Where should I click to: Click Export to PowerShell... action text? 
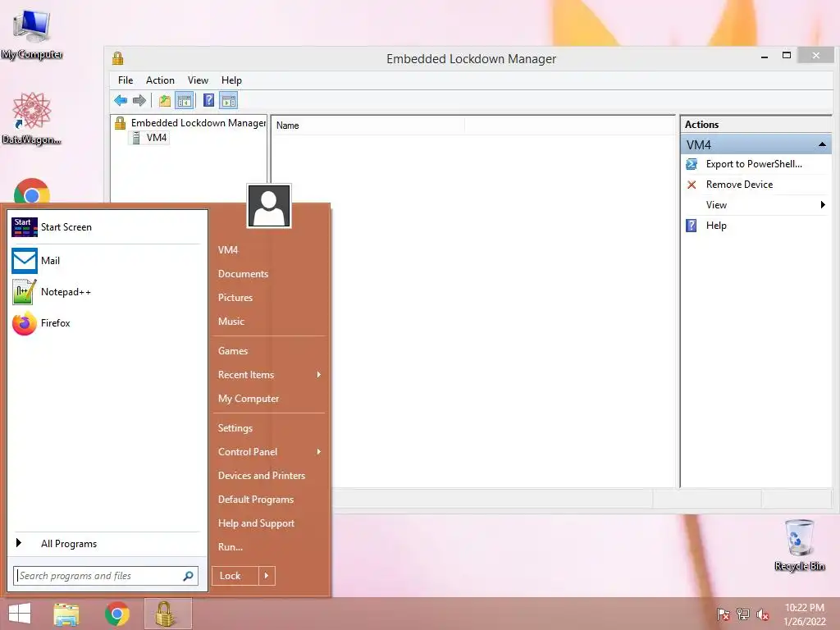tap(754, 164)
